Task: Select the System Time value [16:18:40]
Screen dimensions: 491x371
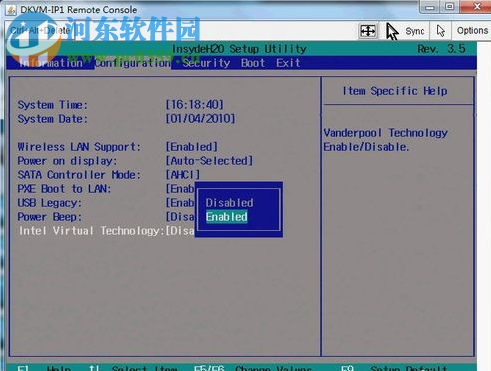Action: coord(195,105)
